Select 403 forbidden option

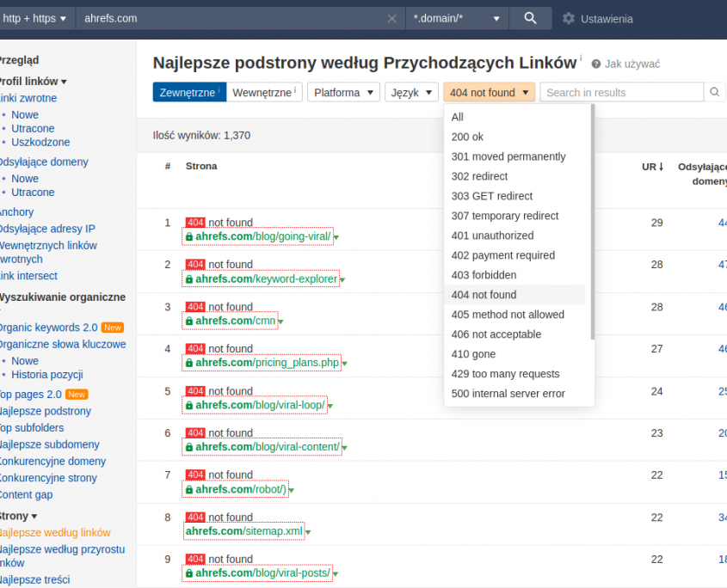514,275
